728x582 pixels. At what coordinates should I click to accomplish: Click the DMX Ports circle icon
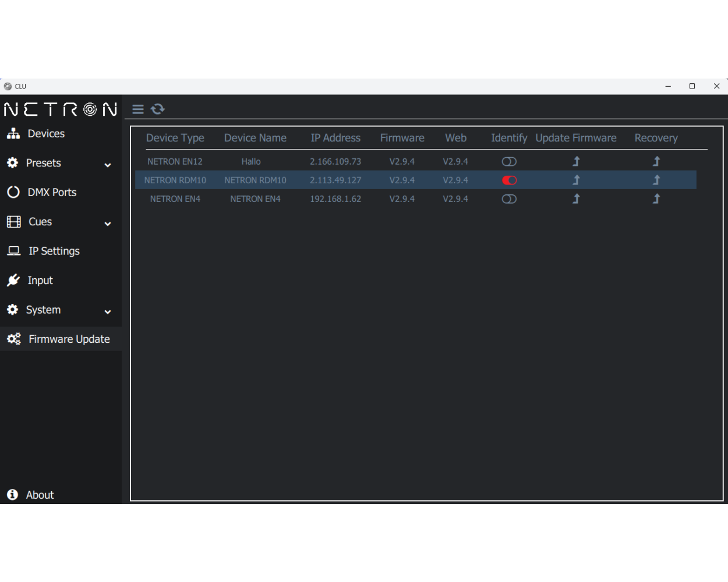[13, 192]
